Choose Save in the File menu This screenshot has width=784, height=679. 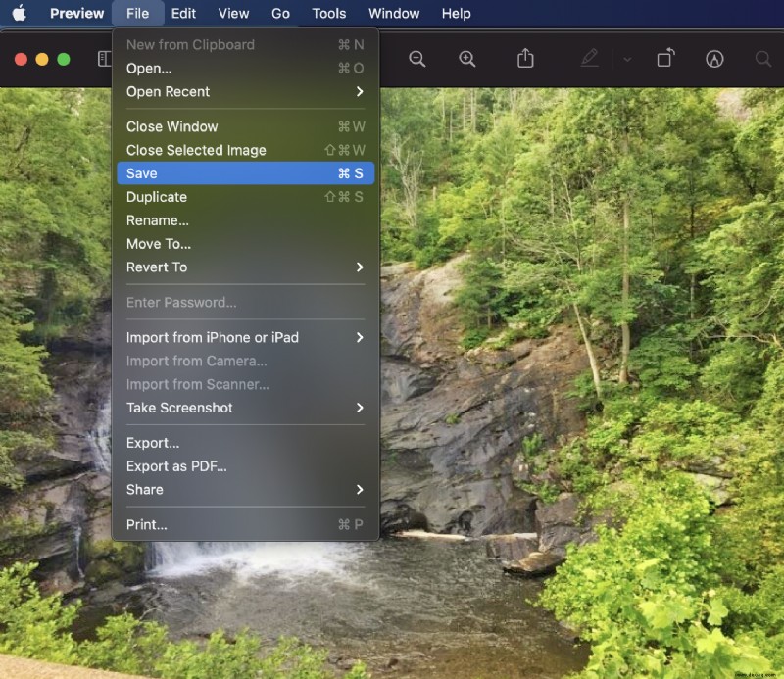click(246, 173)
